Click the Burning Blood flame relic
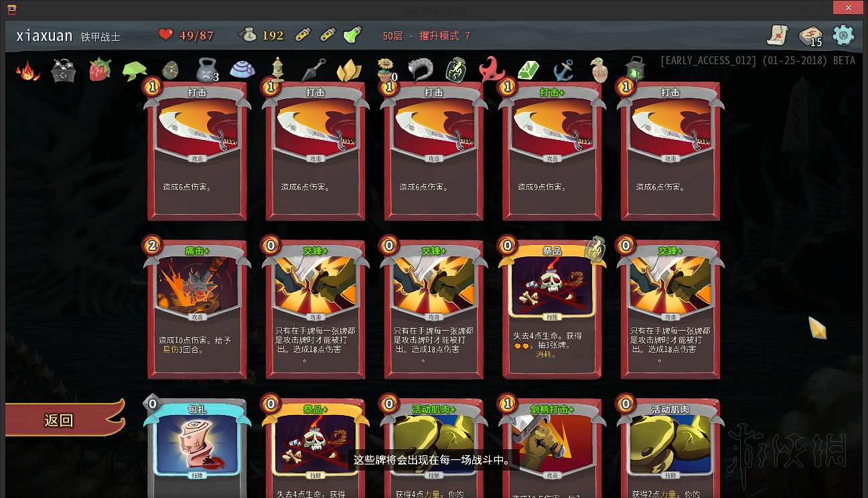 [x=27, y=70]
